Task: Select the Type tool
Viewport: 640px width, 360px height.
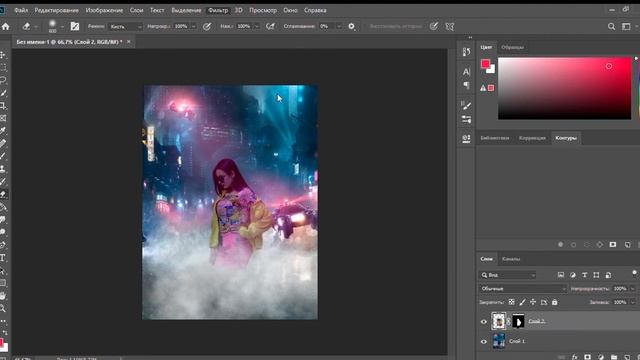Action: (2, 258)
